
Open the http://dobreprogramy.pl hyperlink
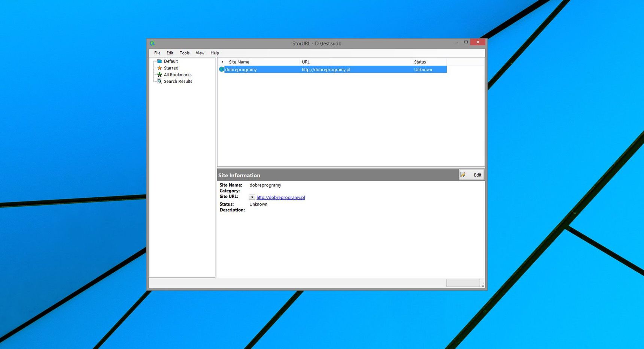(x=280, y=197)
